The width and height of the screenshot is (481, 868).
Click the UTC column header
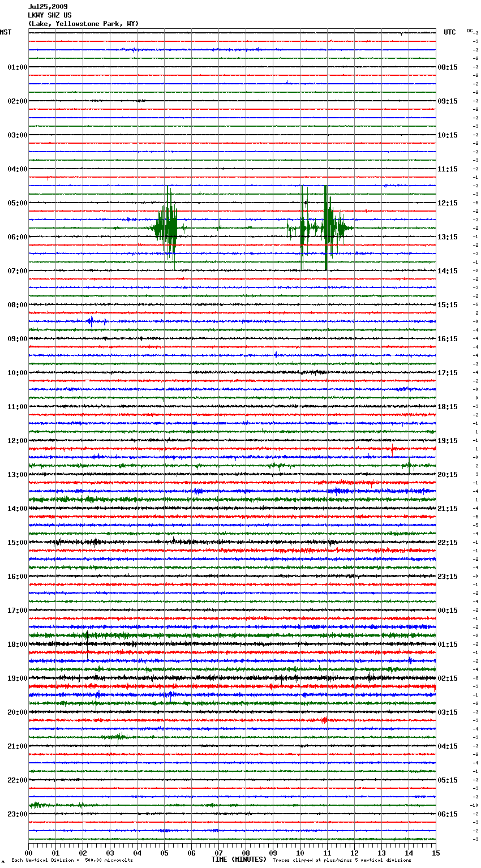pos(449,32)
